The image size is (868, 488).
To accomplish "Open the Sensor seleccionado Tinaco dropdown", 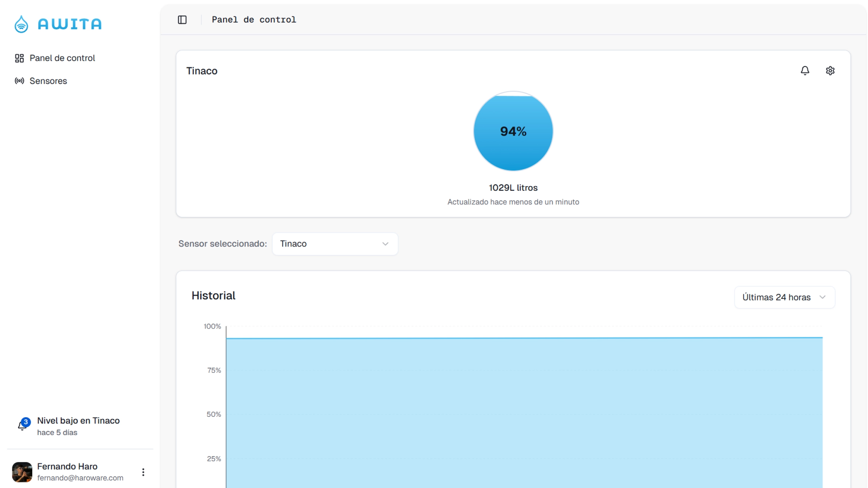I will point(335,244).
